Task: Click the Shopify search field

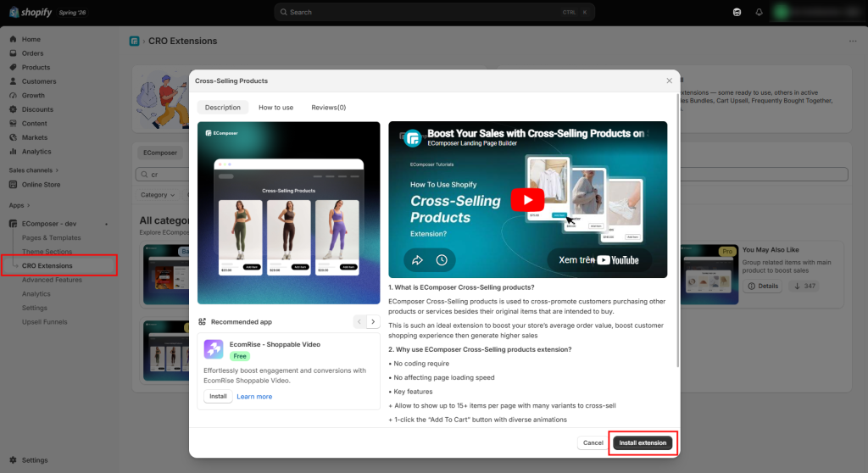Action: pyautogui.click(x=434, y=12)
